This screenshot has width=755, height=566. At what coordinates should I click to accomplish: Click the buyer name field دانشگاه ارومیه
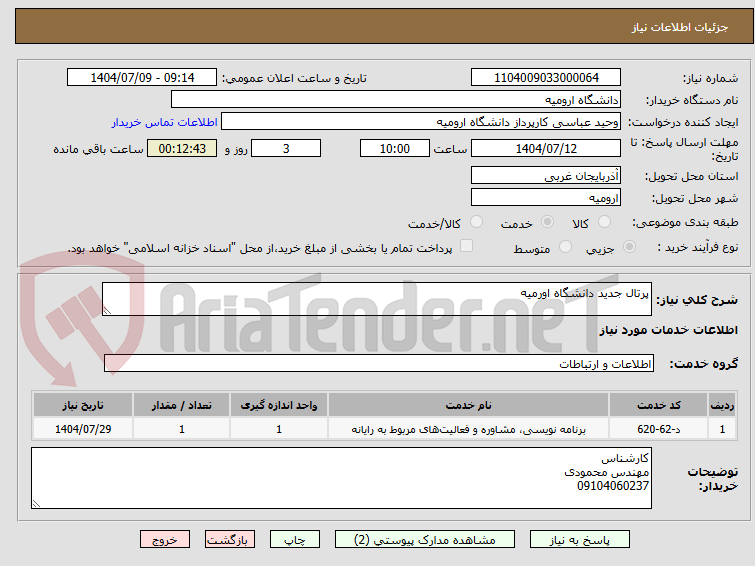tap(396, 100)
